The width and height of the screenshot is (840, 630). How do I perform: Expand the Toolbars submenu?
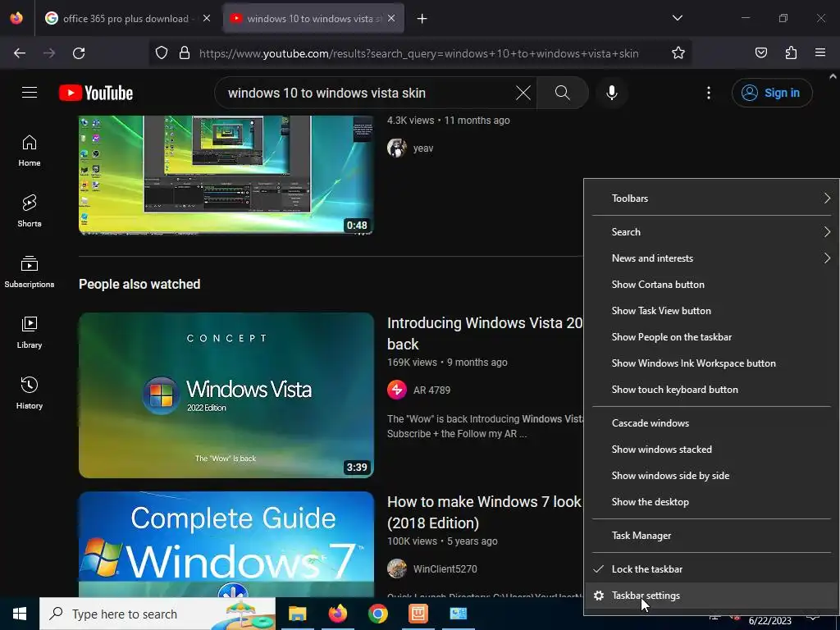tap(711, 199)
